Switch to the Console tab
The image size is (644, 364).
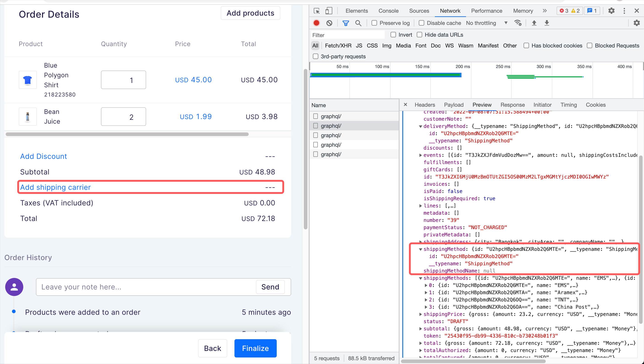(x=388, y=11)
